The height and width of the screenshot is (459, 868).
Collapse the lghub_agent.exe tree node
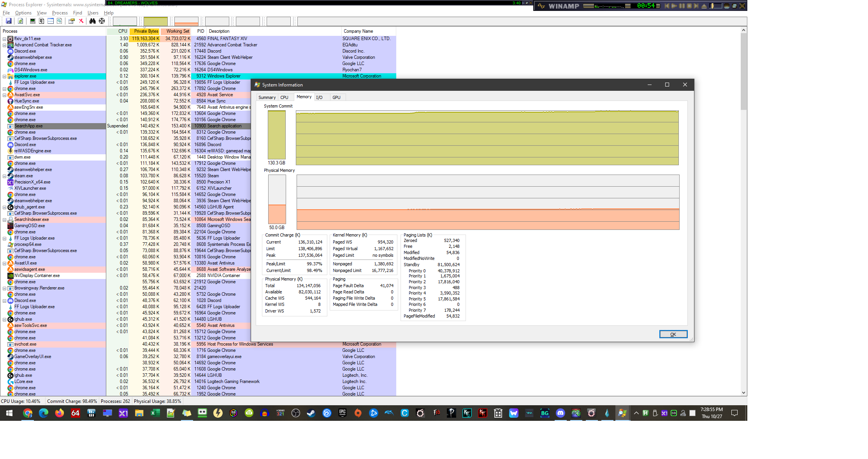tap(4, 207)
